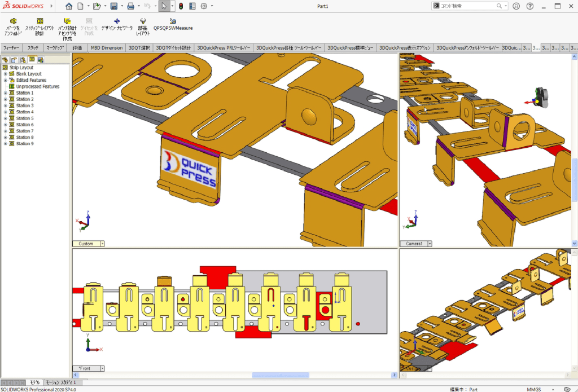The height and width of the screenshot is (392, 578).
Task: Switch to the MBD Dimension tab
Action: pyautogui.click(x=107, y=48)
